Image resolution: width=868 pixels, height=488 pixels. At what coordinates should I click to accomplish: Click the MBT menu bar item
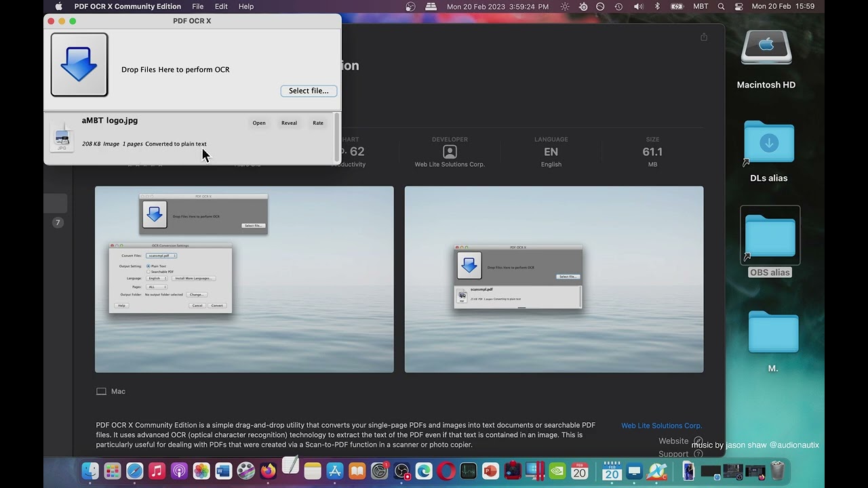701,6
